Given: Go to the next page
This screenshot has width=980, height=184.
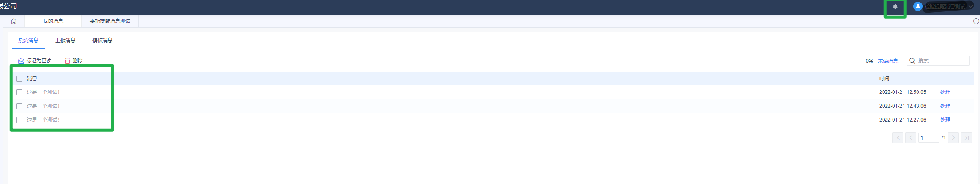Looking at the screenshot, I should click(x=953, y=138).
